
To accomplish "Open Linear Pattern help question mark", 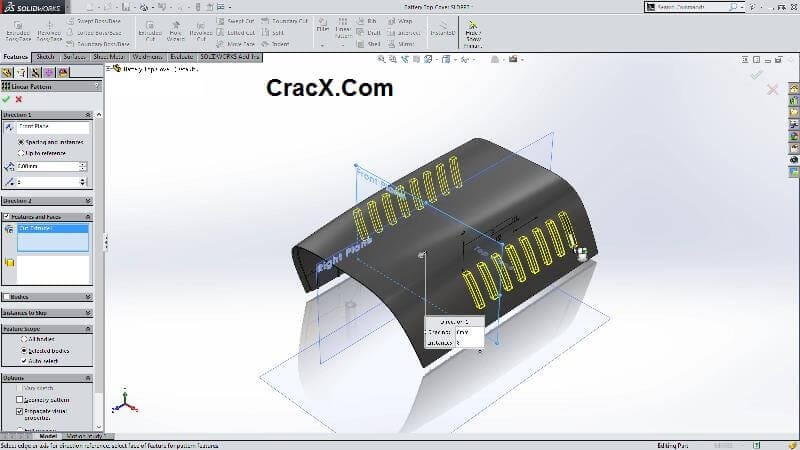I will tap(97, 86).
